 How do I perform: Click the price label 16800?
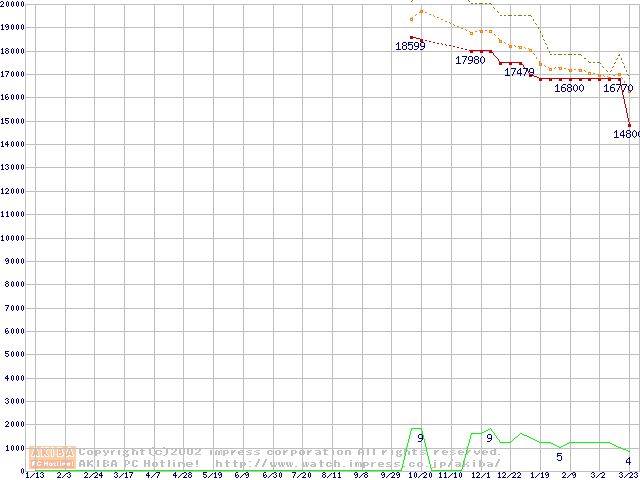569,88
